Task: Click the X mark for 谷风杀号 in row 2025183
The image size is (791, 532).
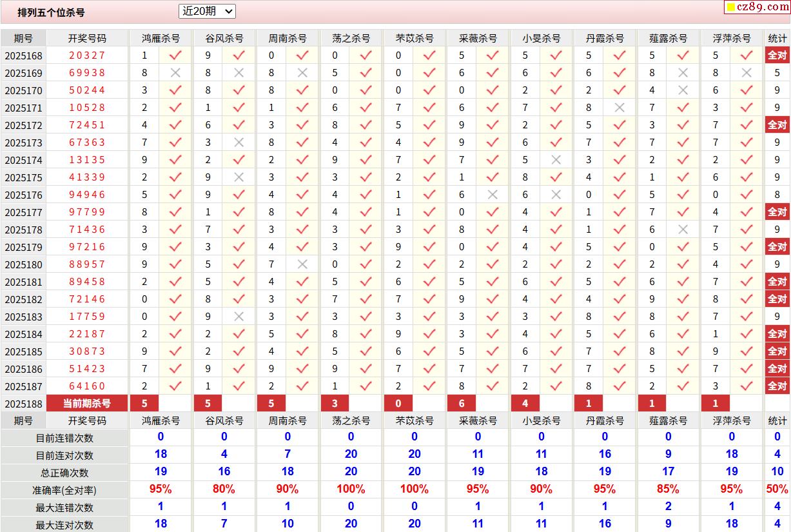Action: [239, 317]
